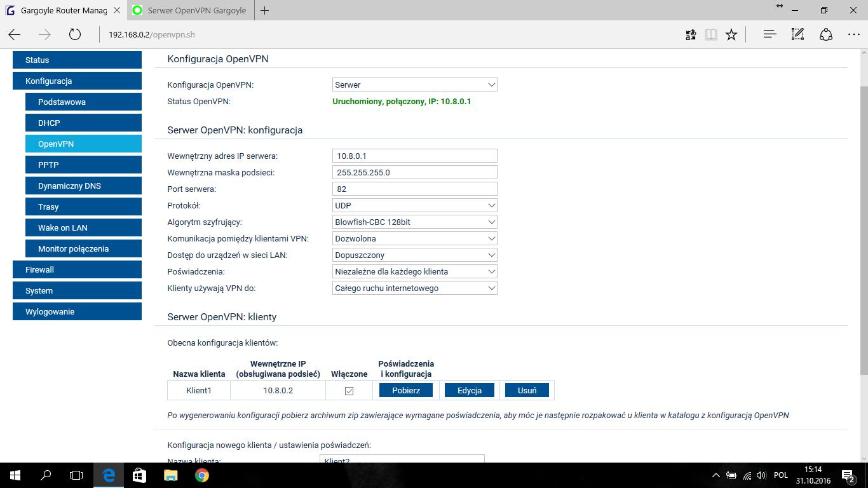Click the browser address bar

(x=388, y=34)
